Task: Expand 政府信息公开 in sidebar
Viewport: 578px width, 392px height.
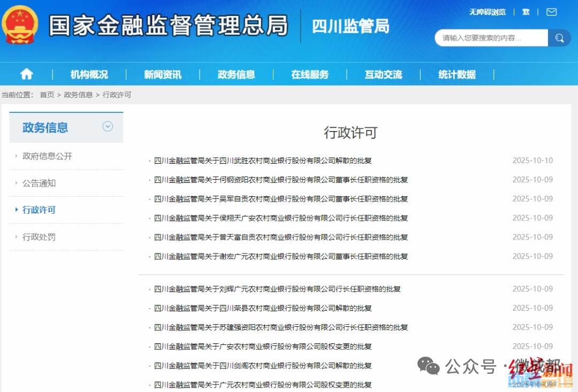Action: (x=47, y=156)
